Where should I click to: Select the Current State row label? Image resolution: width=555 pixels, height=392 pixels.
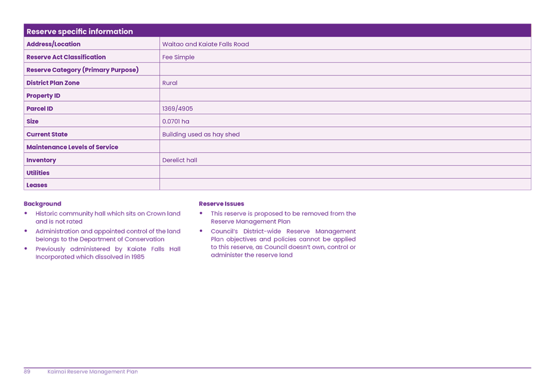[47, 134]
